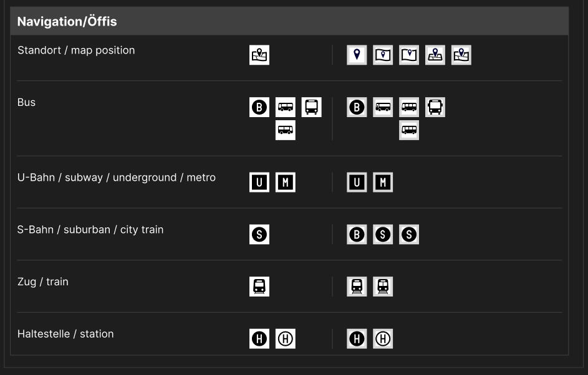Click the metro M square icon
This screenshot has width=588, height=375.
(286, 182)
